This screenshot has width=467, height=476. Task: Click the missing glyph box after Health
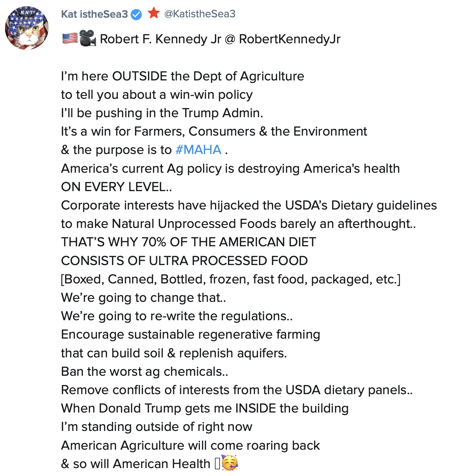click(217, 464)
